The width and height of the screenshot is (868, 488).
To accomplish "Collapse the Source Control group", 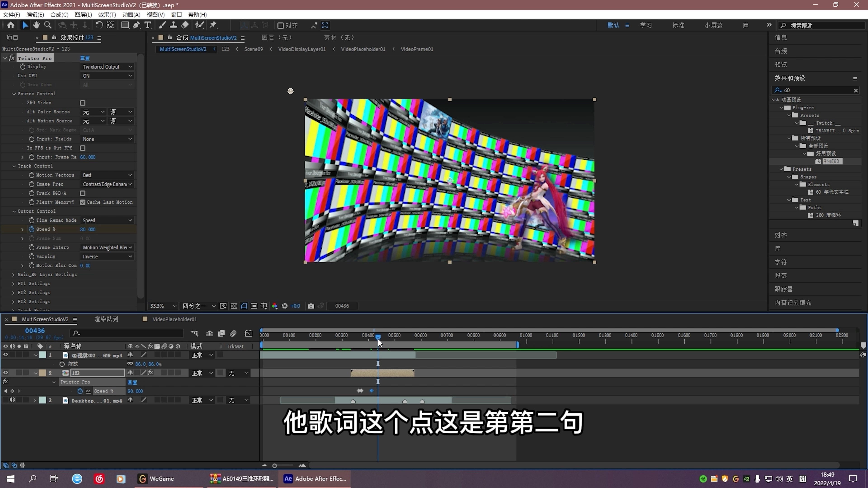I will [x=14, y=94].
